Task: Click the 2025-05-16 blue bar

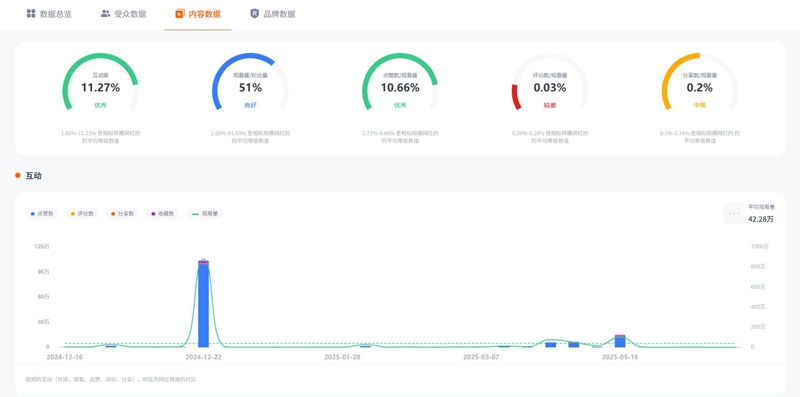Action: (620, 341)
